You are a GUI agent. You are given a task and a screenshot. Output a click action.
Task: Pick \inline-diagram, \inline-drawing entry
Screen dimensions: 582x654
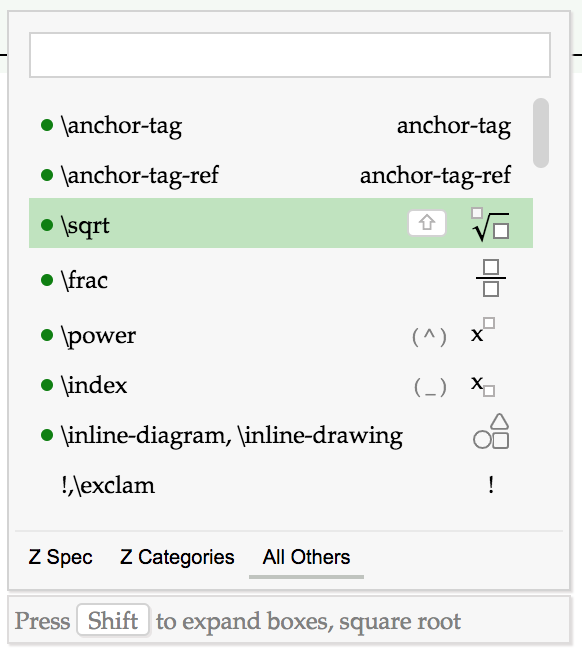pos(281,435)
